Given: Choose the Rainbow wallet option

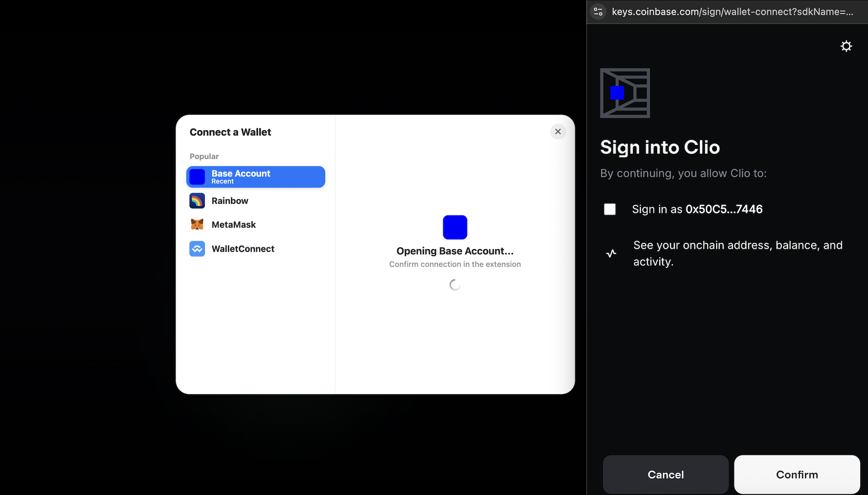Looking at the screenshot, I should [x=230, y=201].
